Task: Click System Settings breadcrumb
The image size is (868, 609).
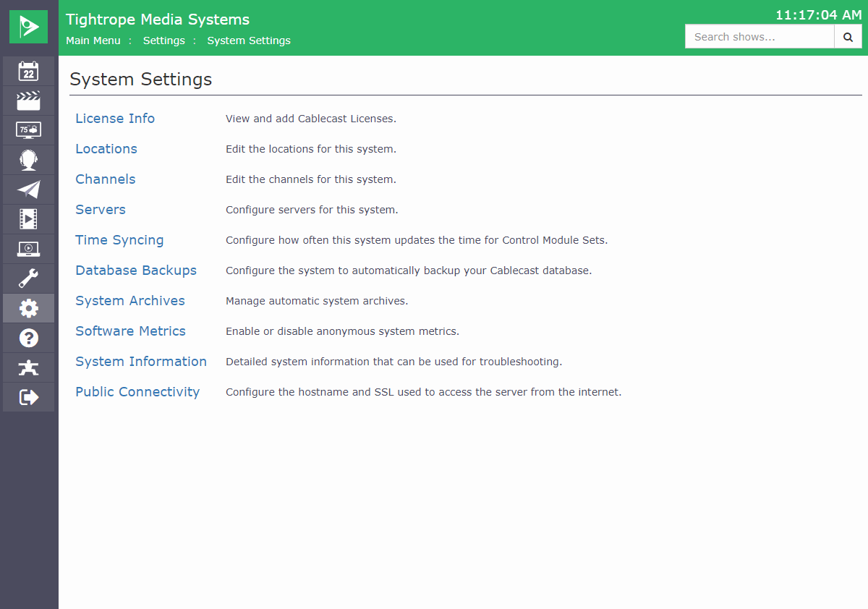Action: [x=249, y=41]
